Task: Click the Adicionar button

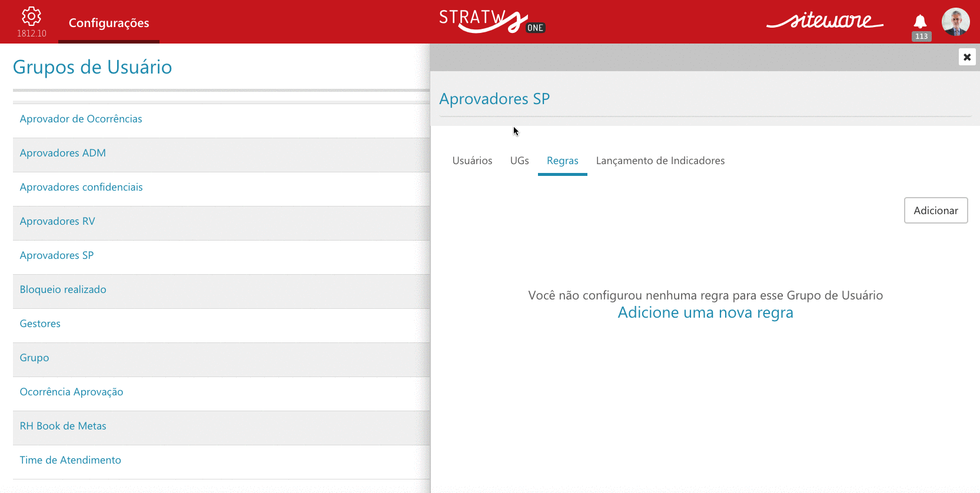Action: 936,211
